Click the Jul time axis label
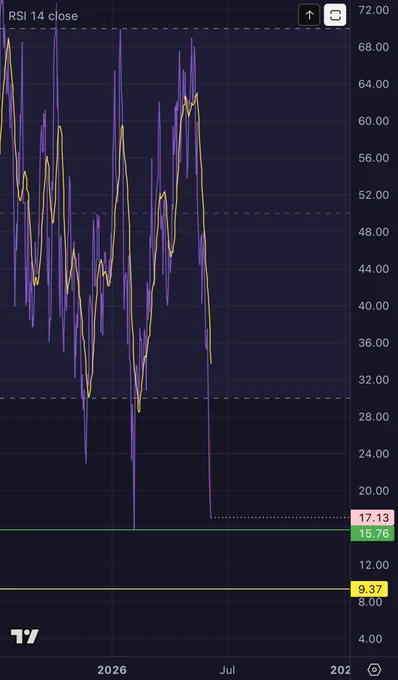The width and height of the screenshot is (398, 680). (227, 670)
